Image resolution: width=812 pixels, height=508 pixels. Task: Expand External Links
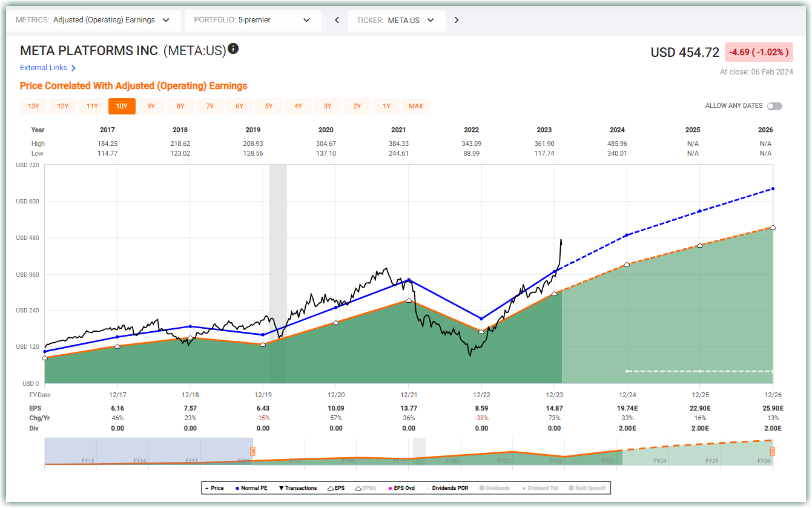[48, 68]
